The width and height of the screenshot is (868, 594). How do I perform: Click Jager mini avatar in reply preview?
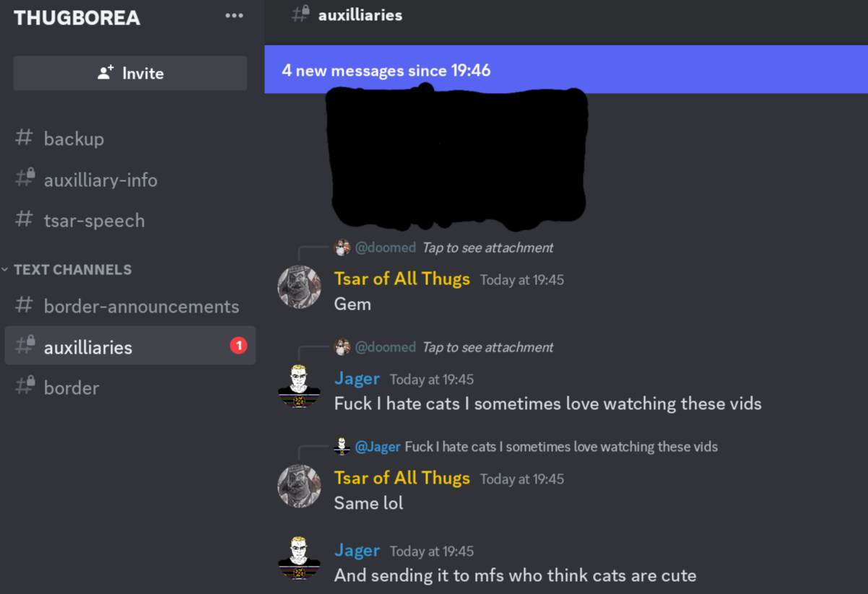pyautogui.click(x=342, y=447)
